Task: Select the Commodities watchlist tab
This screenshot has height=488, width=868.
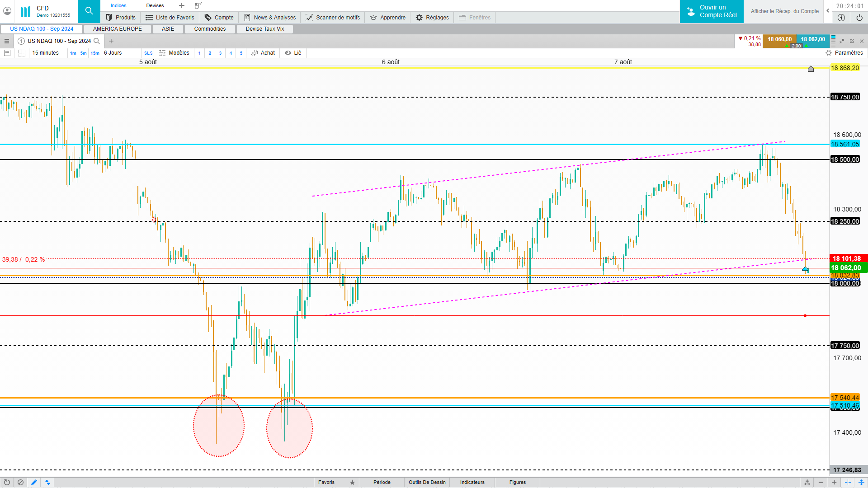Action: [210, 29]
